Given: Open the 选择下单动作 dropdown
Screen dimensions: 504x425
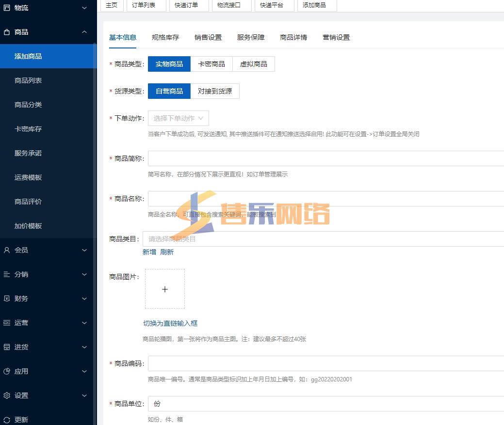Looking at the screenshot, I should coord(178,118).
